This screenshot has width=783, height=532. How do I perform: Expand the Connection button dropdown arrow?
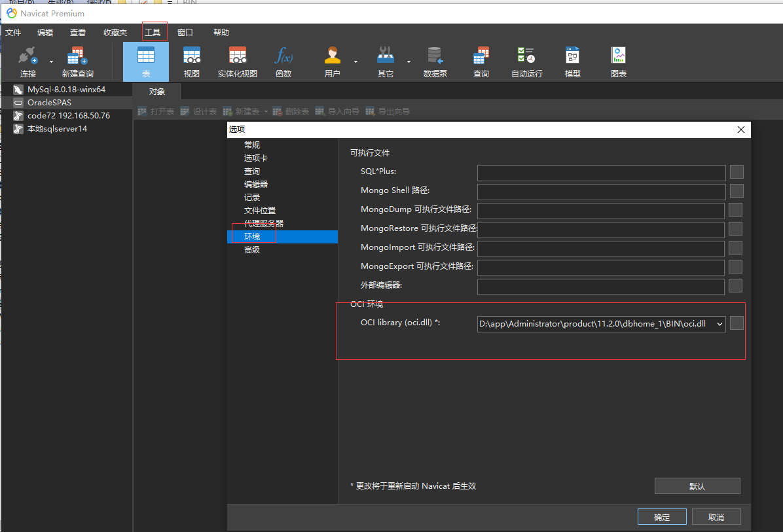tap(51, 62)
